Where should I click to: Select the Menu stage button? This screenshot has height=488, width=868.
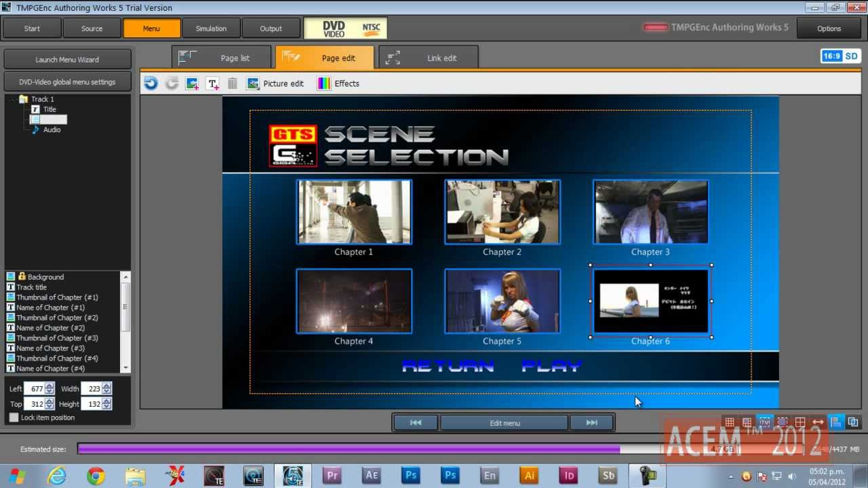point(151,28)
